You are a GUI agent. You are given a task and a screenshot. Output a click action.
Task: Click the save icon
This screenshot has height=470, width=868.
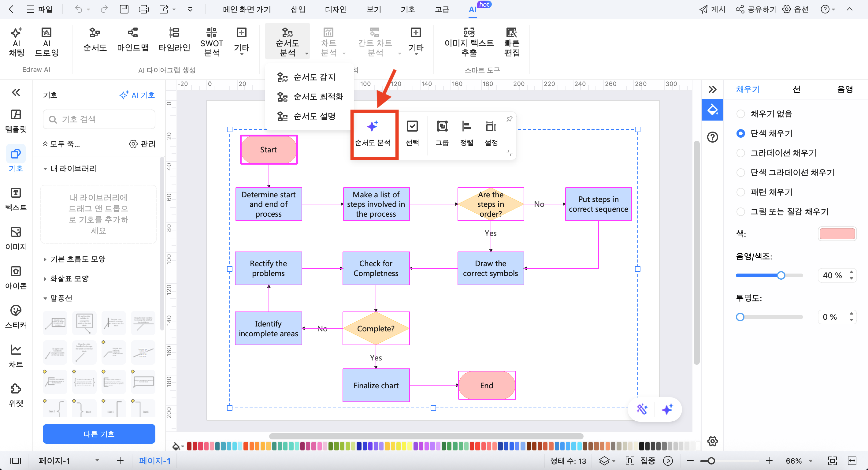pyautogui.click(x=124, y=9)
